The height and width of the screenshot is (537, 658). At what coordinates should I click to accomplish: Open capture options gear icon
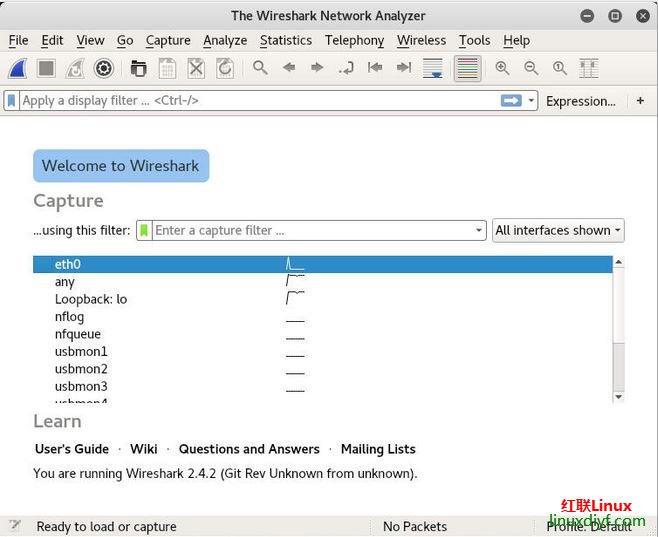103,68
